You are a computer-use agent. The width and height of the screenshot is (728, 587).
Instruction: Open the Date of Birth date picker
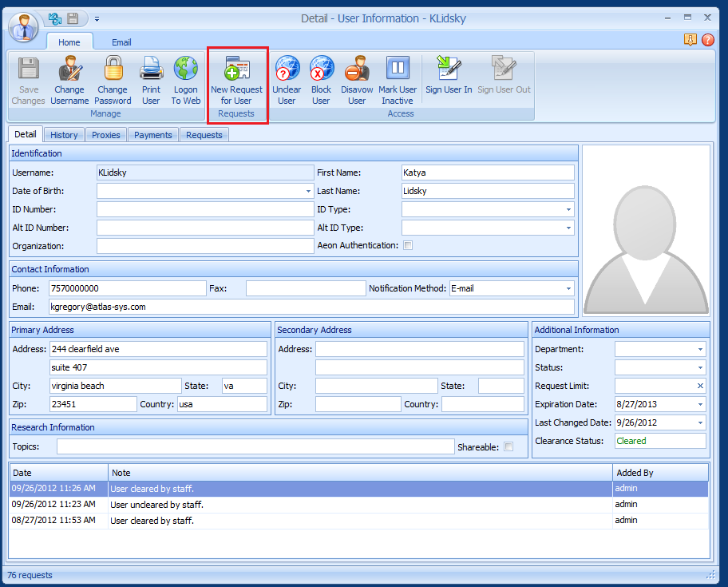point(308,192)
